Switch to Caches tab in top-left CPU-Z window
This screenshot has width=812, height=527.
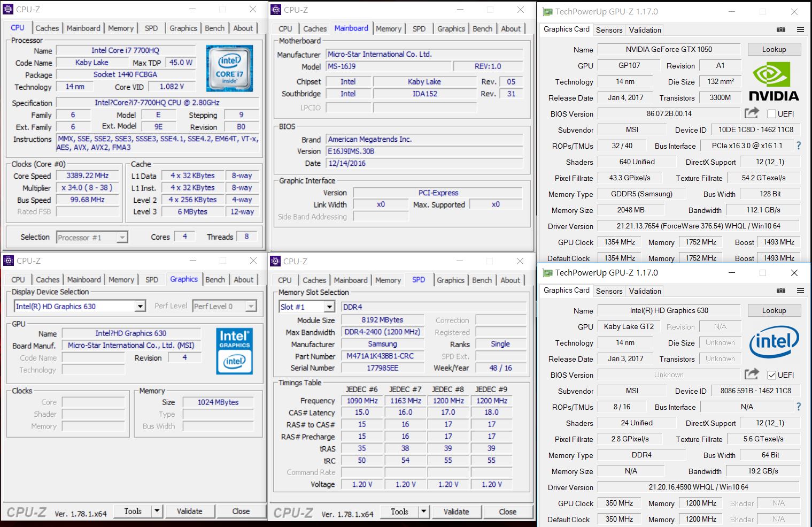click(47, 28)
